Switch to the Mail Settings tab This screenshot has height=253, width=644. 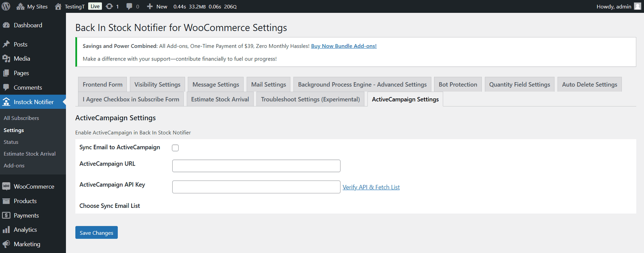268,85
